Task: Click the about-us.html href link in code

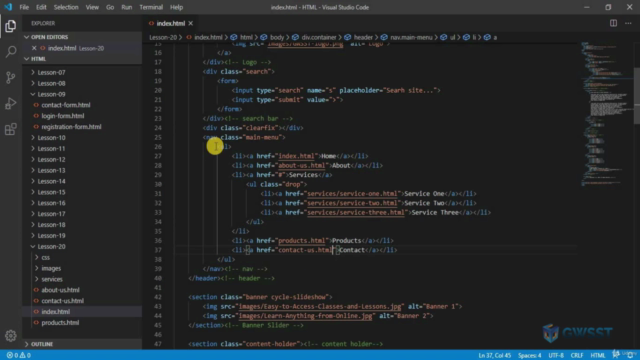Action: (x=302, y=166)
